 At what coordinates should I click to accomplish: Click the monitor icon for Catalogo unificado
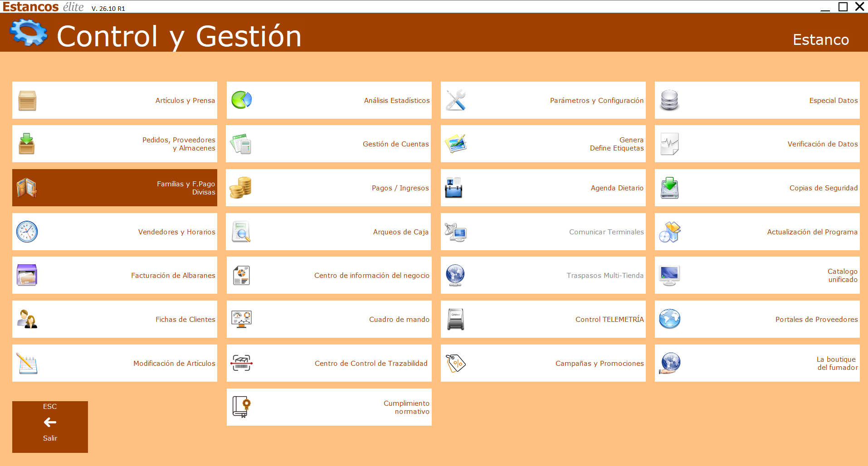click(670, 275)
